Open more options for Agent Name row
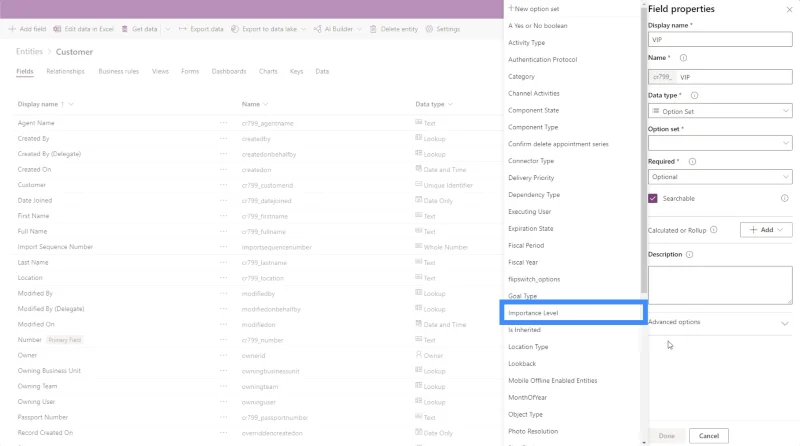 pyautogui.click(x=223, y=123)
